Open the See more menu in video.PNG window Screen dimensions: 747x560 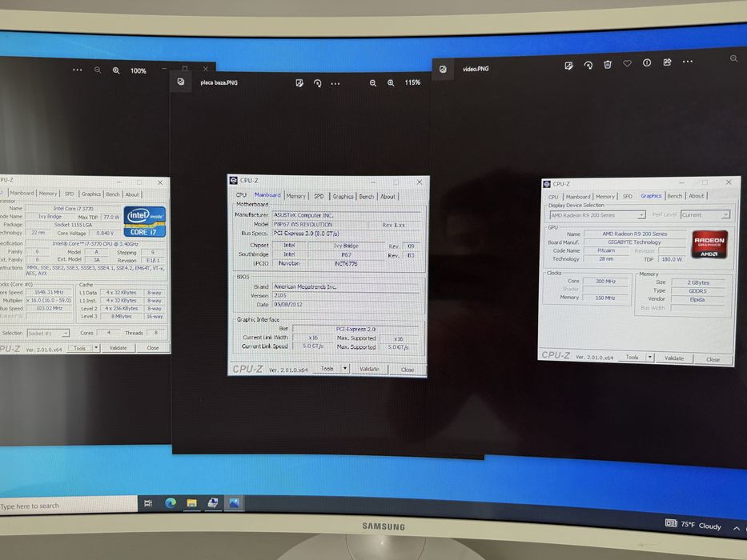688,62
